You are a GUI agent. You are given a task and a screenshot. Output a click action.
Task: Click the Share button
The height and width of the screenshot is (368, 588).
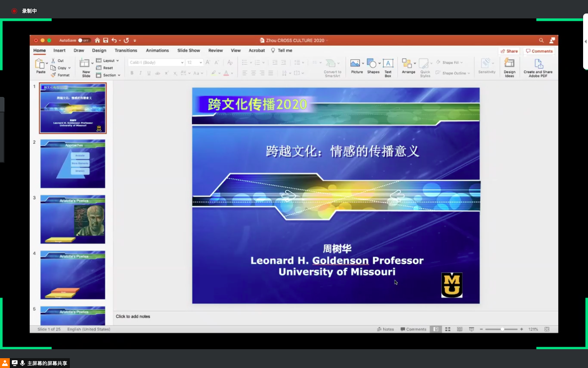[509, 51]
